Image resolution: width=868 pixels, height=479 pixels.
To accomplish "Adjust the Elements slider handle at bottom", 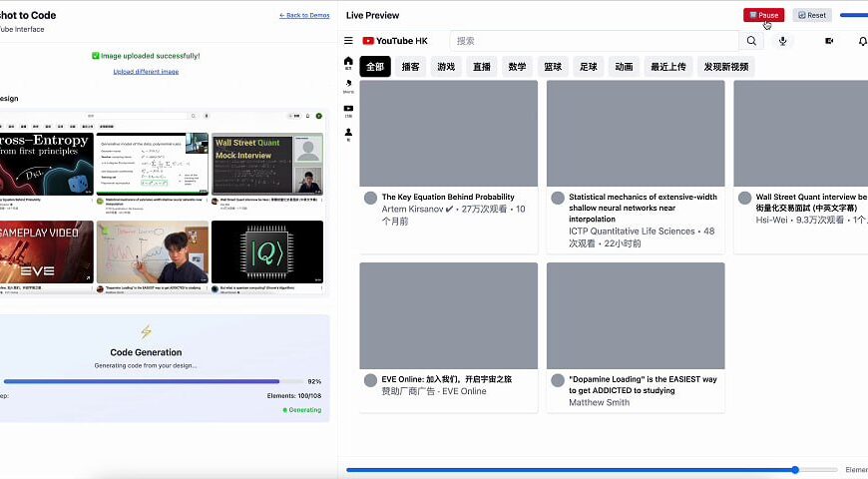I will 795,470.
